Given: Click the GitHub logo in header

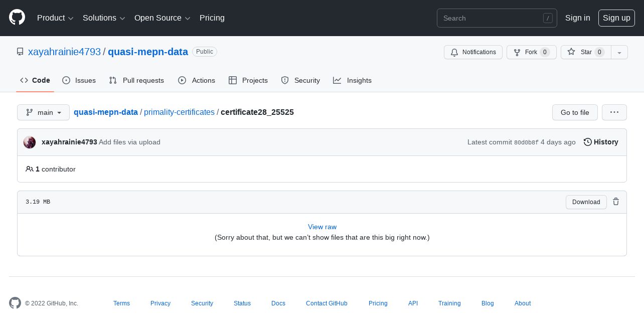Looking at the screenshot, I should coord(17,18).
